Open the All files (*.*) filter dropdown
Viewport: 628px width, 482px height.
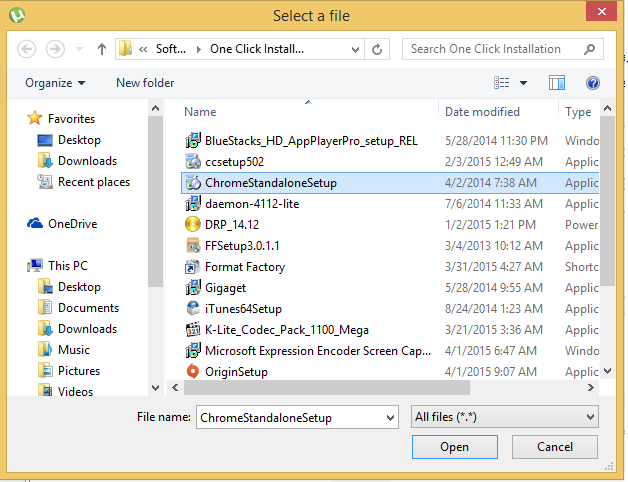[x=505, y=417]
